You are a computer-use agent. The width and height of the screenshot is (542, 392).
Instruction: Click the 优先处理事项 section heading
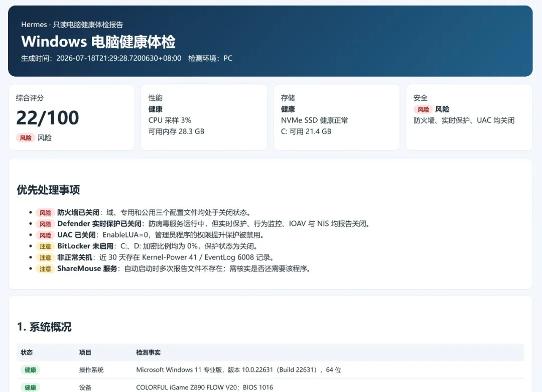tap(48, 190)
